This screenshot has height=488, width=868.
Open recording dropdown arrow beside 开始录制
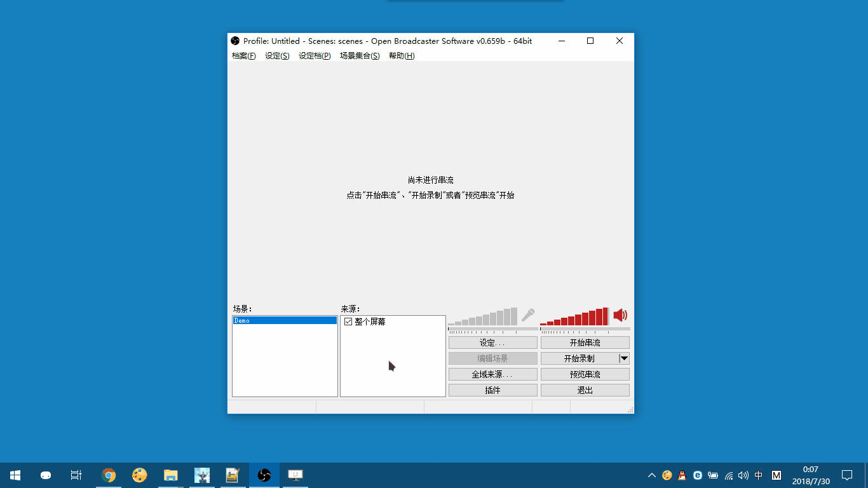tap(624, 358)
